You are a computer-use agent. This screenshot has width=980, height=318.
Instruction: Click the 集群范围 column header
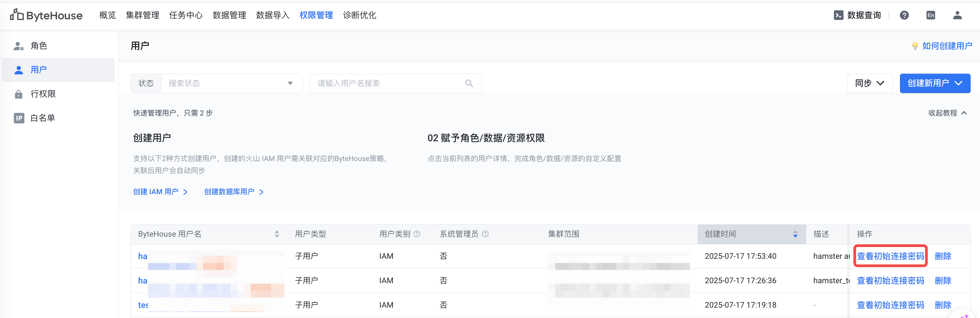(x=563, y=234)
